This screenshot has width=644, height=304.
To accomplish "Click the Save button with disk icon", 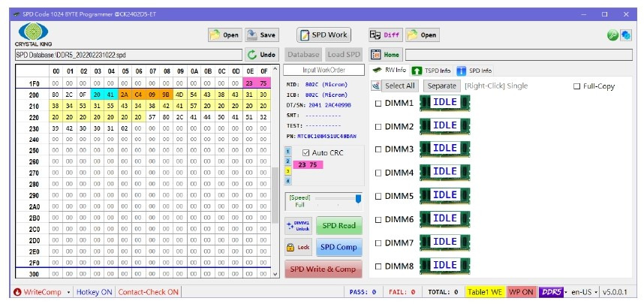I will tap(262, 35).
